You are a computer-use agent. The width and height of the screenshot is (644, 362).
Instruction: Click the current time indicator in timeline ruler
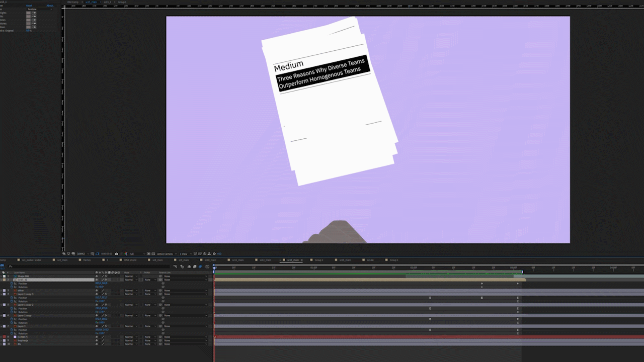(214, 267)
